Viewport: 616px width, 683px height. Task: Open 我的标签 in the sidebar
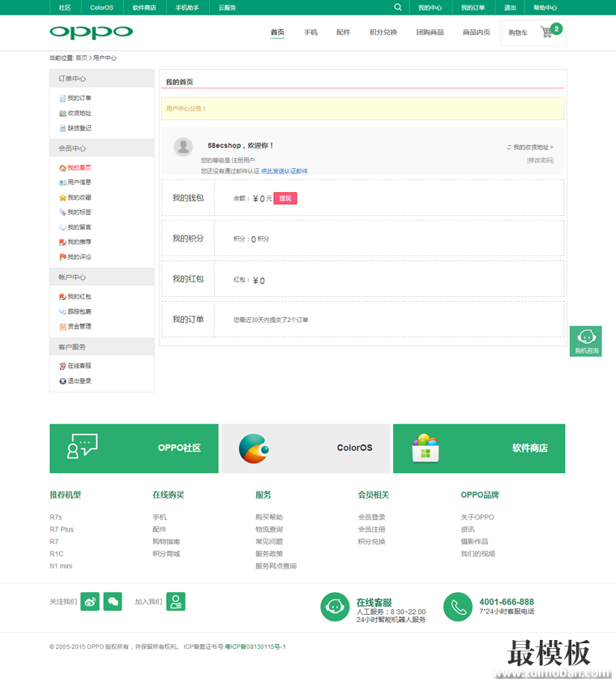pyautogui.click(x=79, y=213)
